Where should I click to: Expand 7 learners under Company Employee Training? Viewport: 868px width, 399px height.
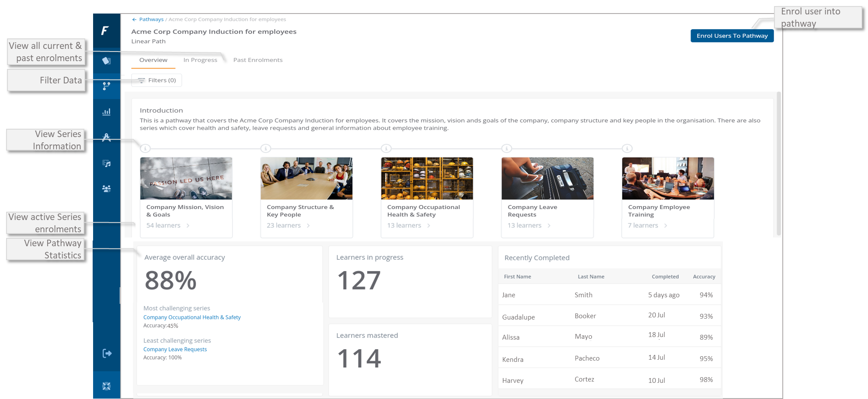pos(665,226)
